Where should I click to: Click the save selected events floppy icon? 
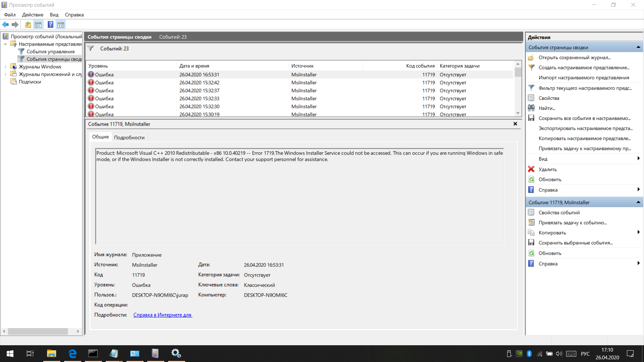(531, 243)
